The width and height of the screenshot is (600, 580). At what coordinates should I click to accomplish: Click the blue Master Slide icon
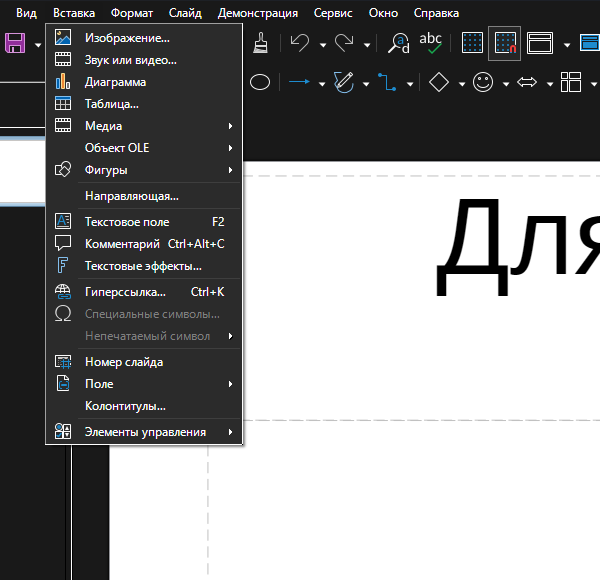[x=590, y=43]
